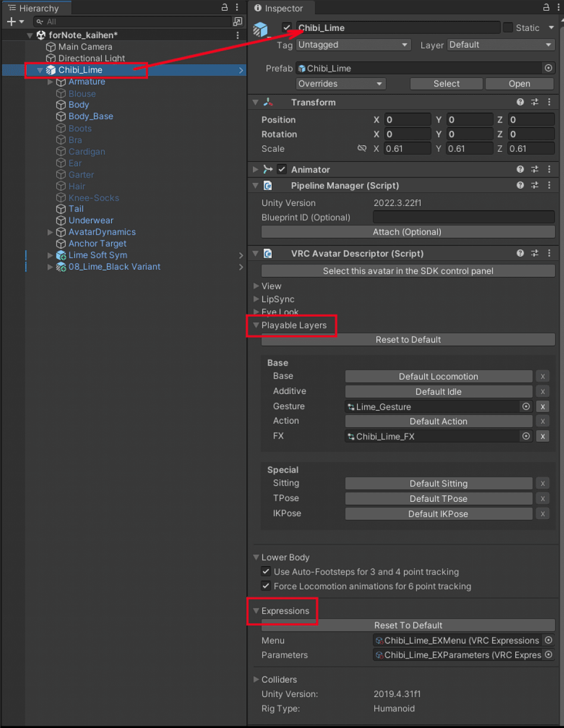Collapse the Playable Layers foldout
Screen dimensions: 564x728
tap(256, 326)
